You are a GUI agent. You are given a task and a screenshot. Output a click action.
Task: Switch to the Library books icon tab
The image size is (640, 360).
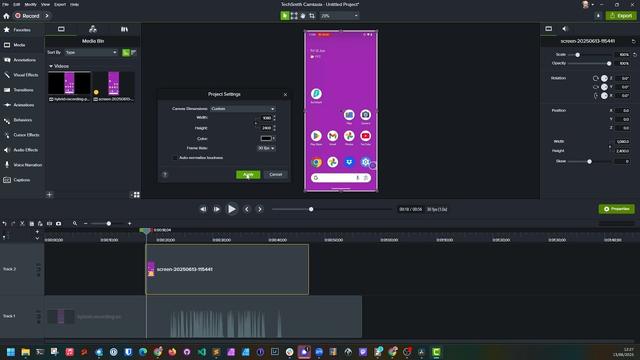pos(124,29)
